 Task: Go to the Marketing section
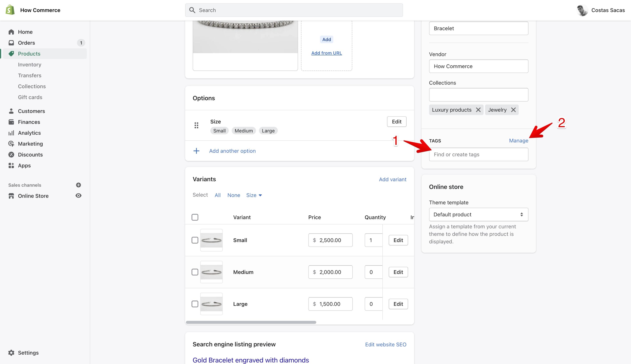click(30, 144)
